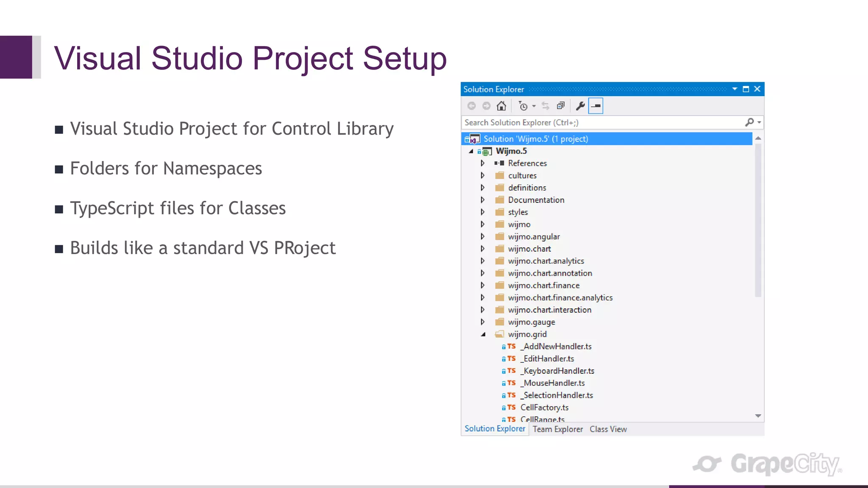Expand the wijmo.chart.finance folder
Viewport: 868px width, 488px height.
pyautogui.click(x=482, y=285)
